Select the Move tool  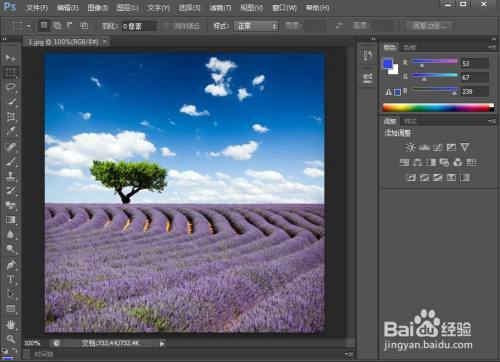click(10, 58)
